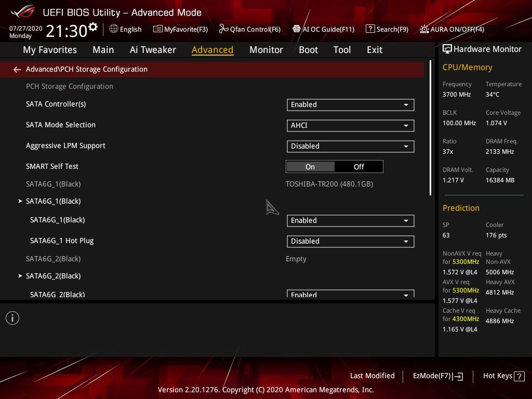Open Qfan Control fan icon
The width and height of the screenshot is (532, 399).
(223, 29)
